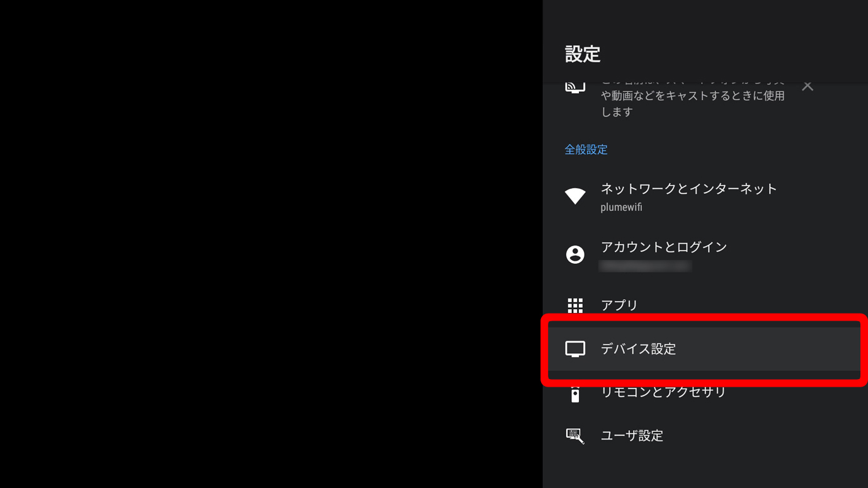
Task: Open アカウントとログイン menu item
Action: point(704,255)
